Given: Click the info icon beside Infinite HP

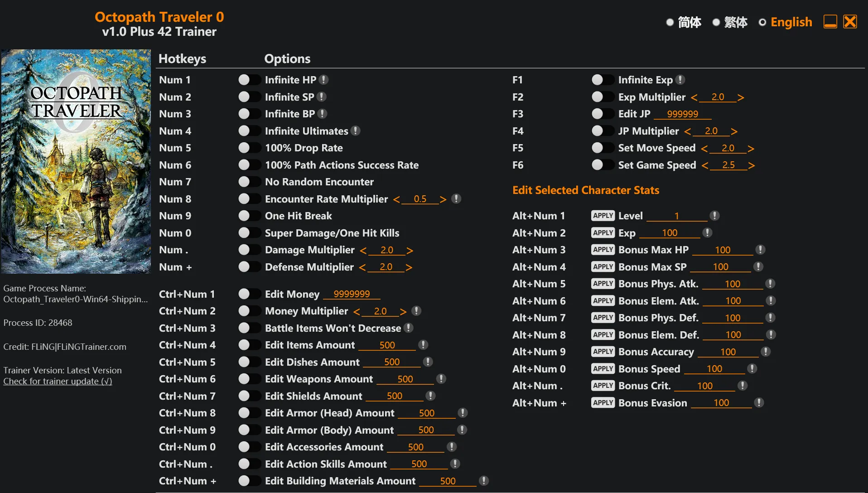Looking at the screenshot, I should [323, 80].
